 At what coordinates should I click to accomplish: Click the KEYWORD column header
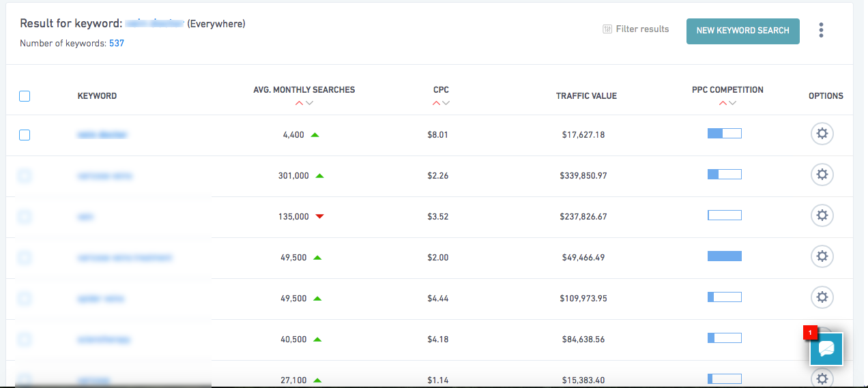point(97,96)
